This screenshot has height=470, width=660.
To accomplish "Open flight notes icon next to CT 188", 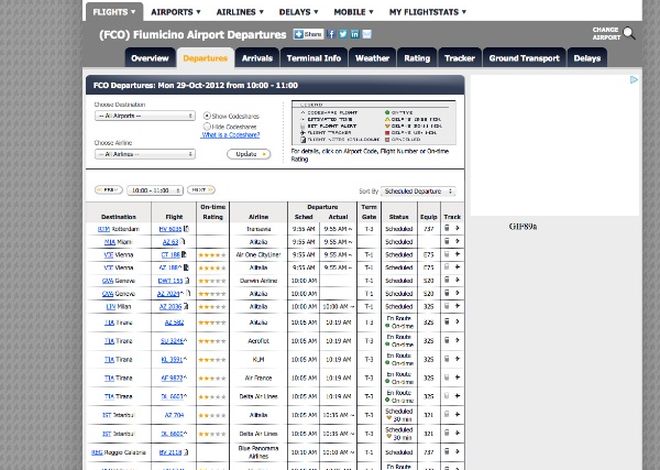I will 184,255.
